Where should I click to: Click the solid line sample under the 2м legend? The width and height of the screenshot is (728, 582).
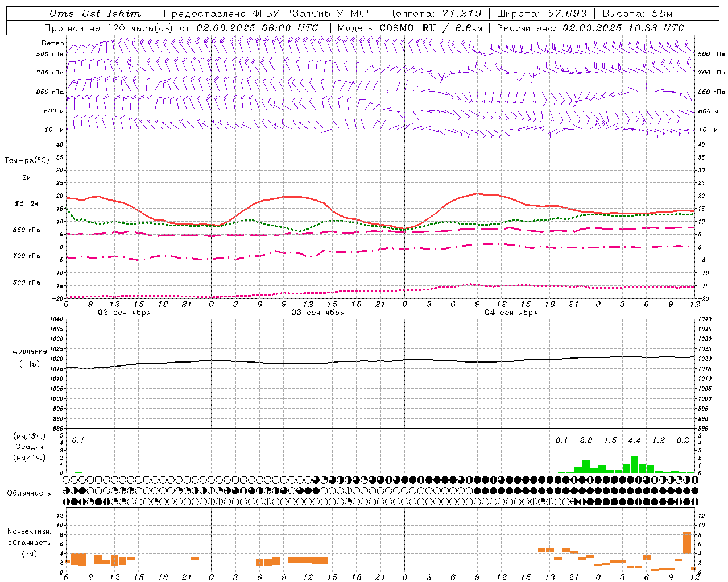(26, 184)
